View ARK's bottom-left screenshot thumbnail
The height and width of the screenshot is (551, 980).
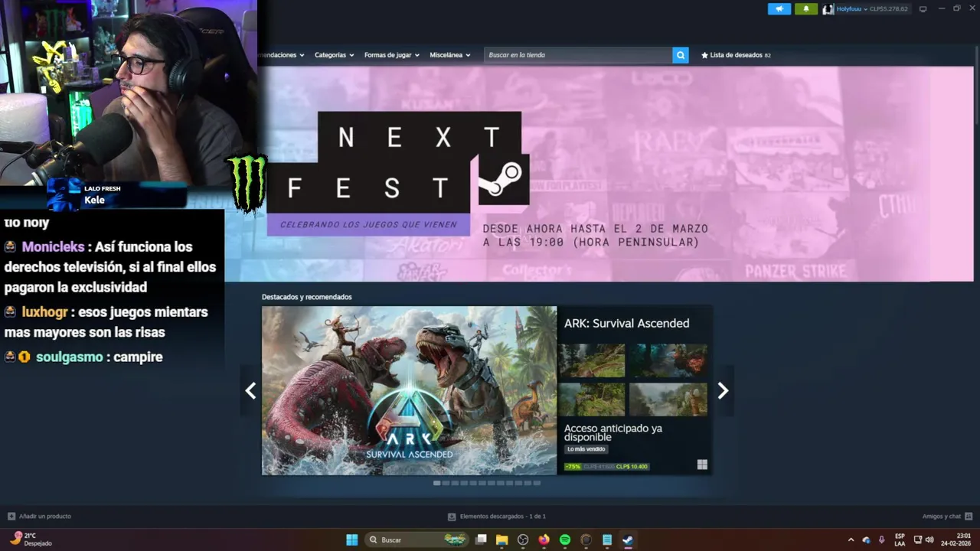[x=591, y=399]
